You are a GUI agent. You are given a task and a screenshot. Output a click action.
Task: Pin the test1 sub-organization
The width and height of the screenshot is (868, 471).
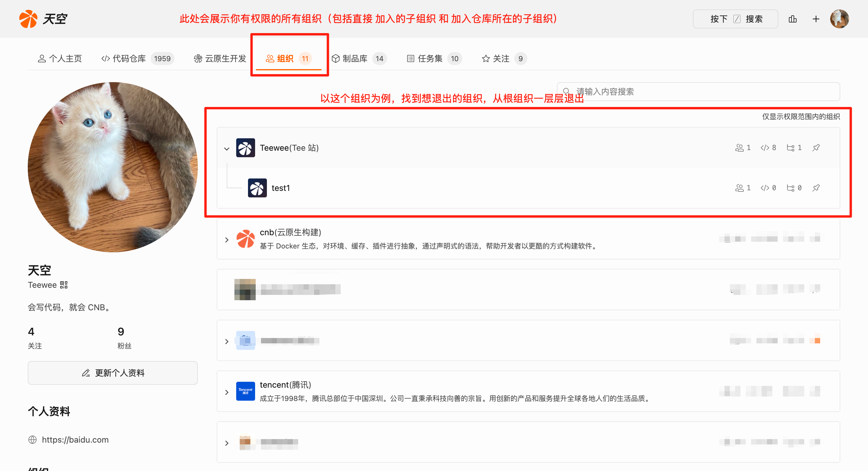816,188
